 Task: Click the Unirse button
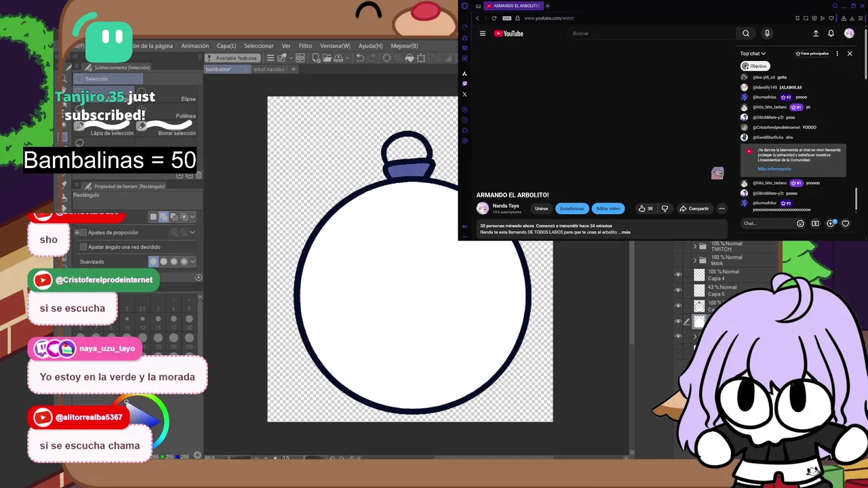541,209
